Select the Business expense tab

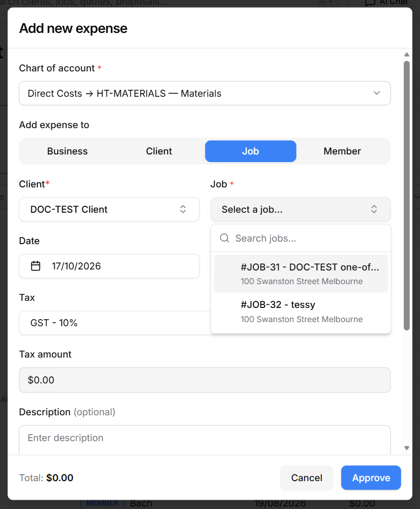click(67, 151)
